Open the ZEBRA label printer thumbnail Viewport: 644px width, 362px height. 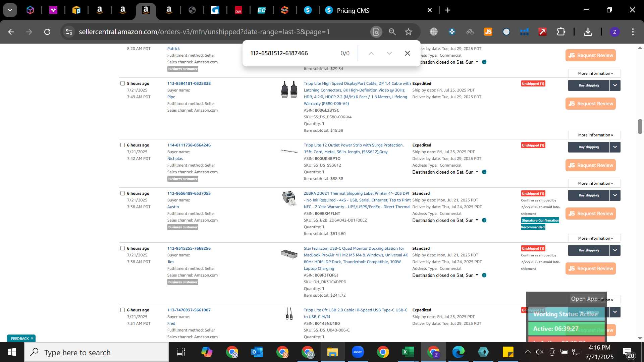click(289, 198)
